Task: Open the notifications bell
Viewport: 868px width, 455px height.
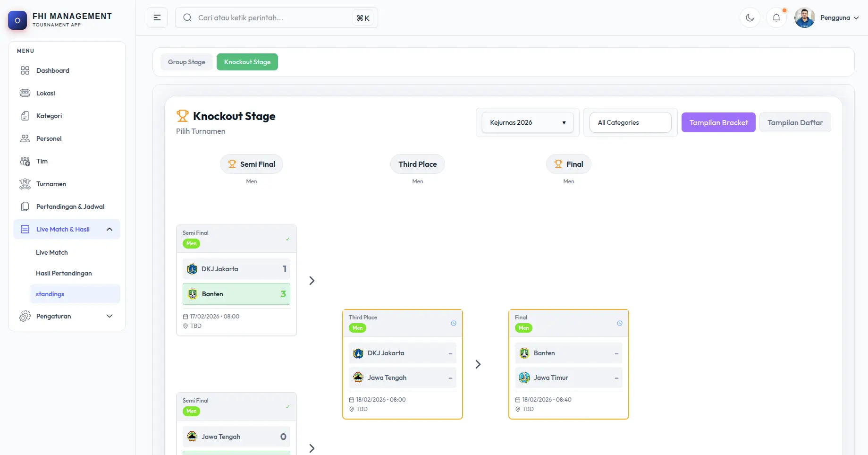Action: [776, 18]
